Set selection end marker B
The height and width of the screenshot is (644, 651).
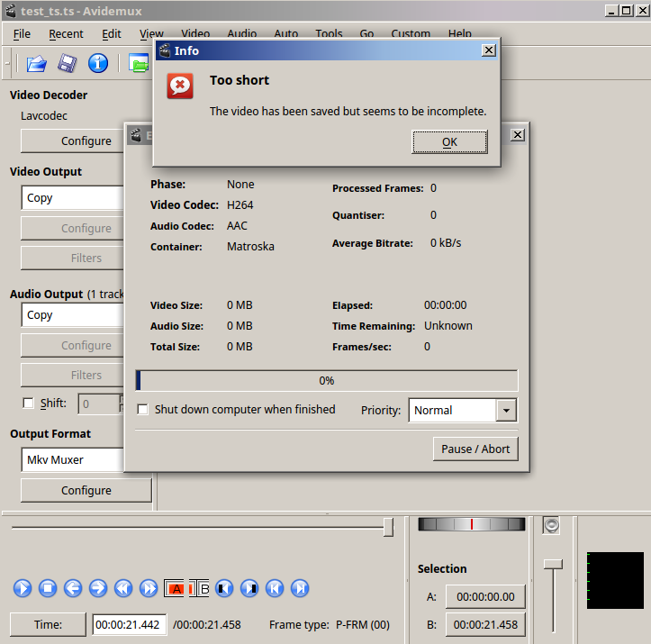pos(199,588)
